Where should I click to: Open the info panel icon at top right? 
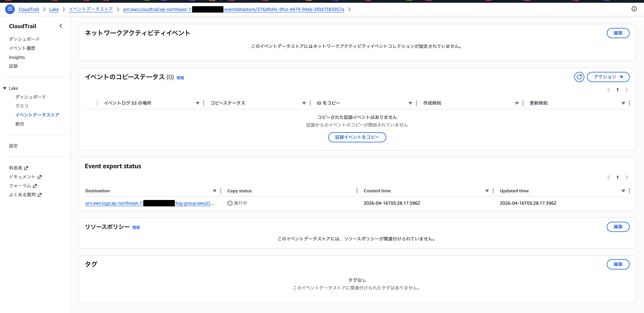click(x=634, y=9)
